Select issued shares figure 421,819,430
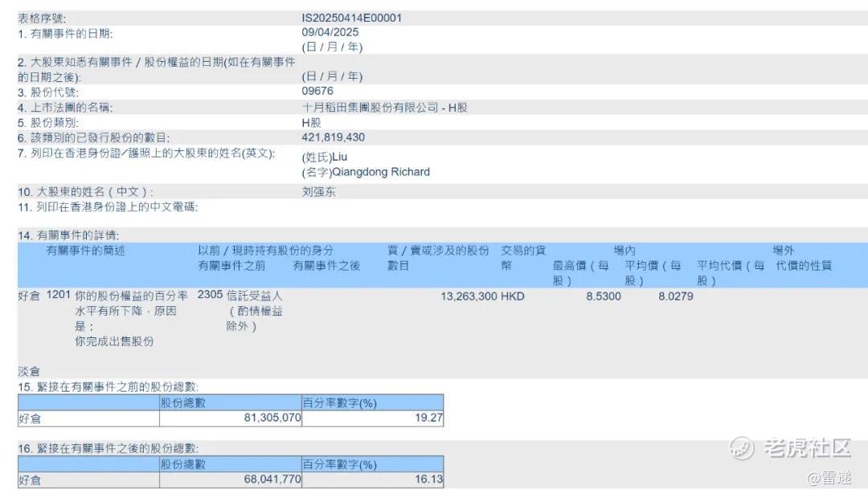Viewport: 868px width, 498px height. tap(334, 137)
